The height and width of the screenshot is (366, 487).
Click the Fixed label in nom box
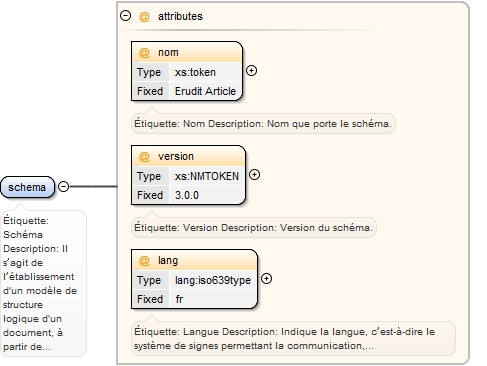[x=150, y=91]
